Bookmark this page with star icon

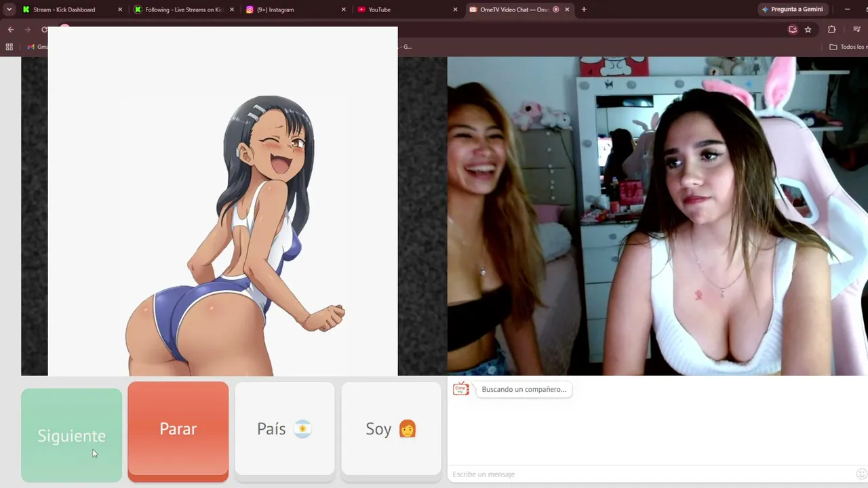[x=808, y=29]
